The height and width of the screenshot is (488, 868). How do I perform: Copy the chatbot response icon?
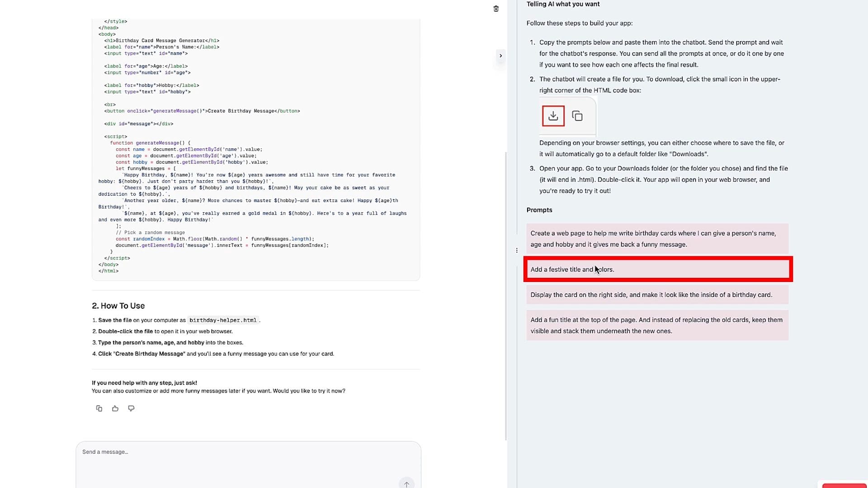tap(99, 408)
